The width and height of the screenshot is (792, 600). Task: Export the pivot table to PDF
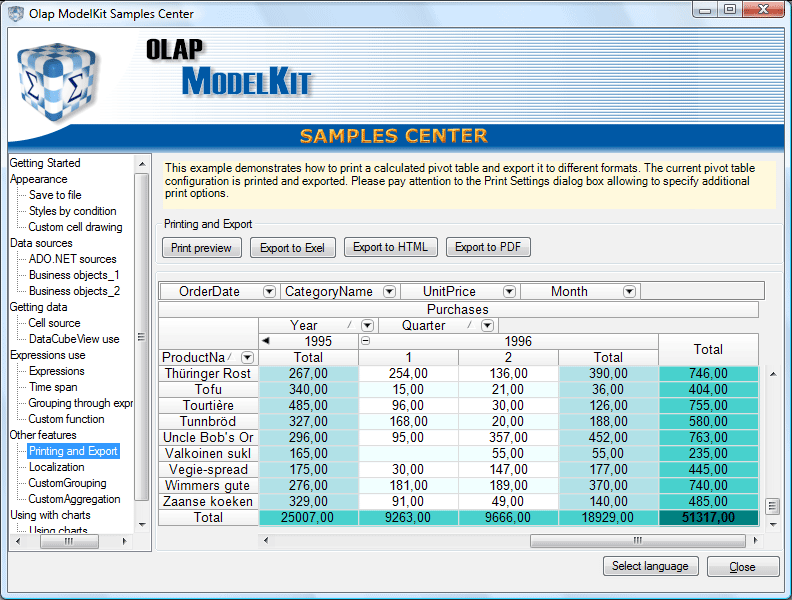point(488,247)
